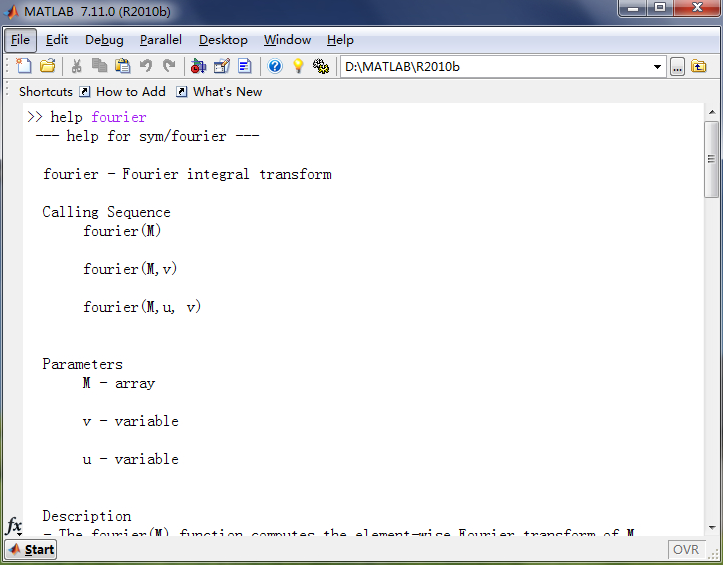The width and height of the screenshot is (723, 565).
Task: Minimize the MATLAB window
Action: (633, 8)
